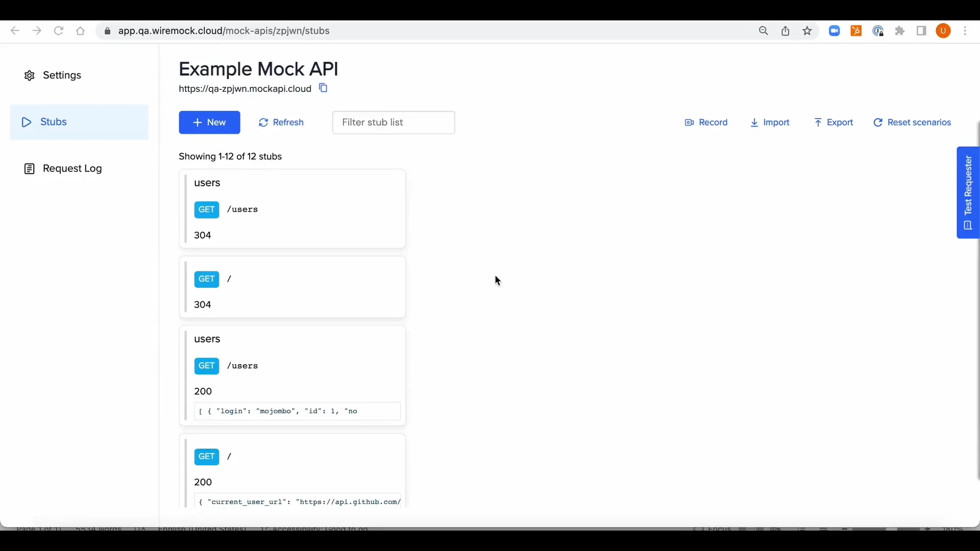This screenshot has height=551, width=980.
Task: Open the HubSpot extension
Action: [x=856, y=31]
